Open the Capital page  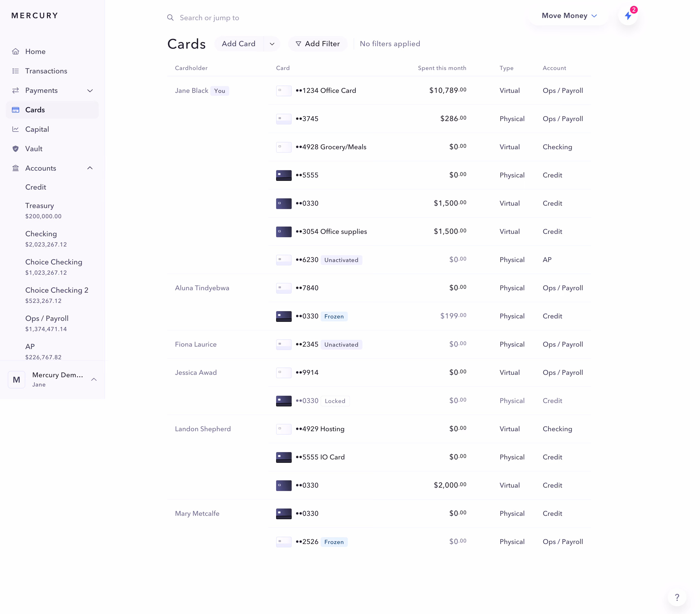pyautogui.click(x=52, y=129)
